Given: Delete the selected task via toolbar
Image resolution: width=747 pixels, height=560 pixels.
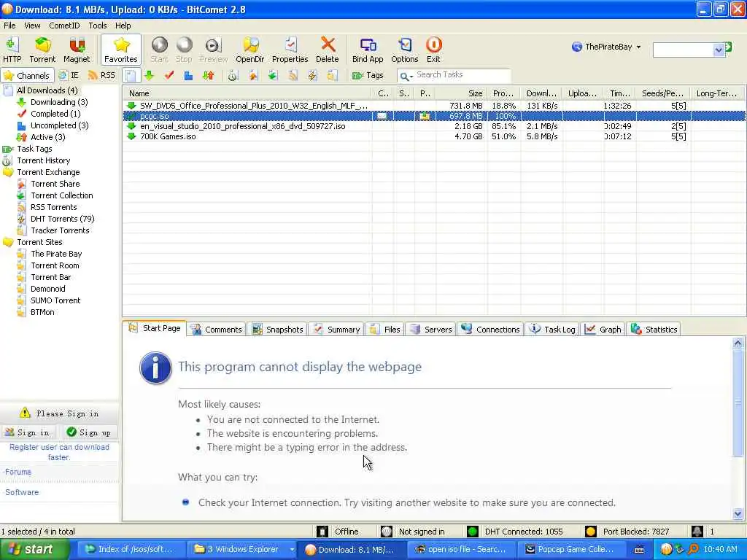Looking at the screenshot, I should 328,50.
